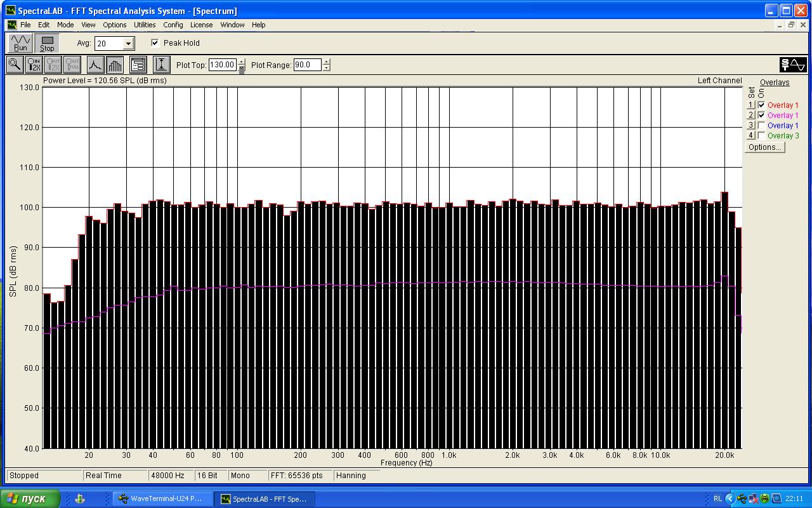Screen dimensions: 812x508
Task: Disable the red Overlay 1 checkbox
Action: 761,105
